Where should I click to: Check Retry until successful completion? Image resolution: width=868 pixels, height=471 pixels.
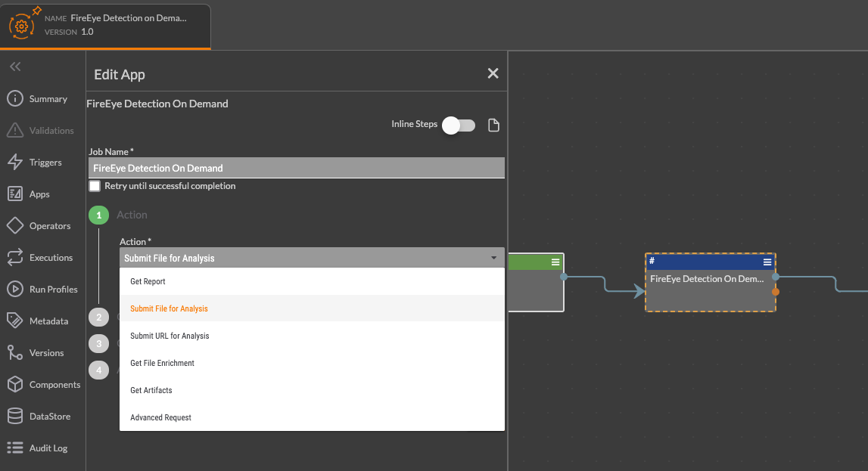point(95,186)
